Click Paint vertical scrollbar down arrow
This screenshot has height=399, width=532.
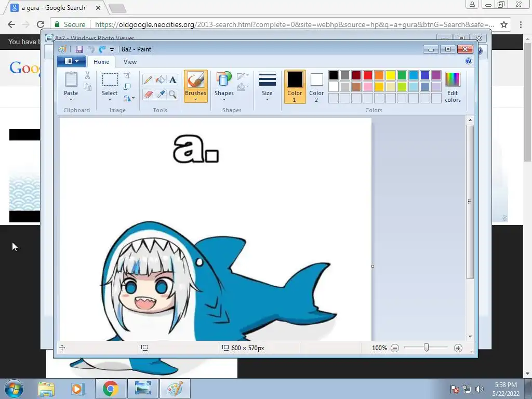click(470, 337)
